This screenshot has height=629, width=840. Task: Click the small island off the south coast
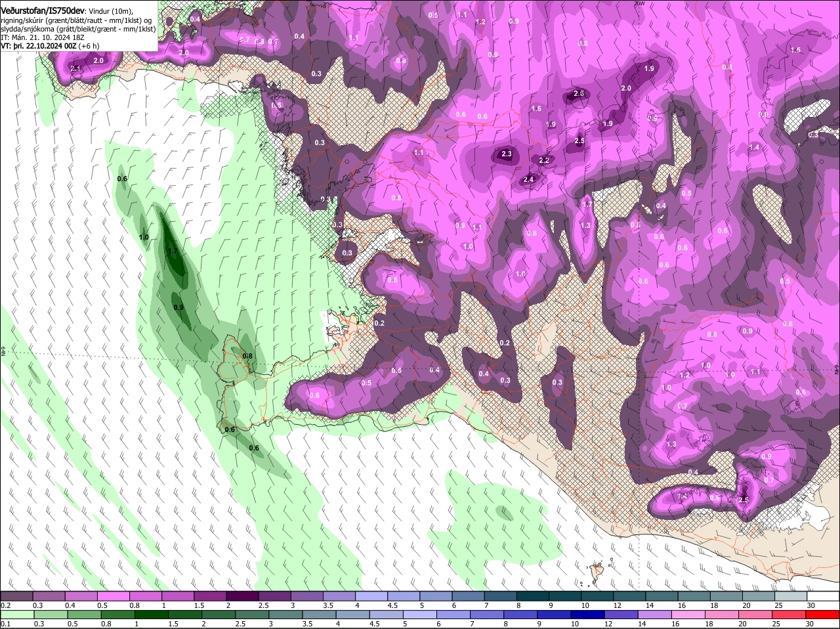(x=597, y=573)
